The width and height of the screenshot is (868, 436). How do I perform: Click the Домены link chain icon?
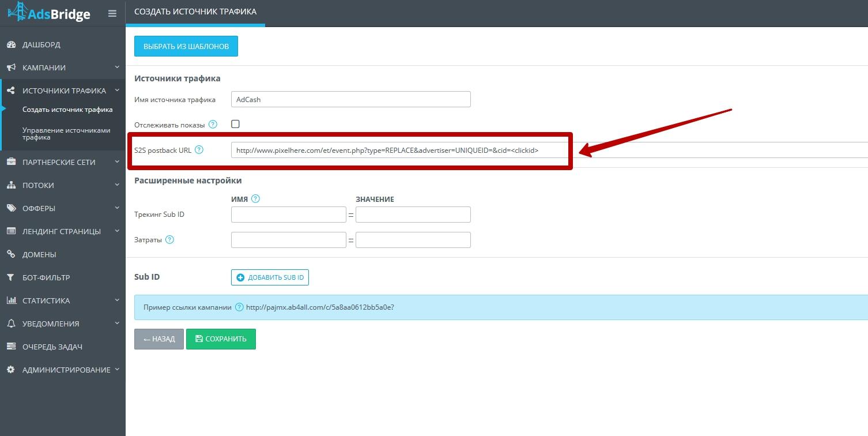(x=11, y=254)
